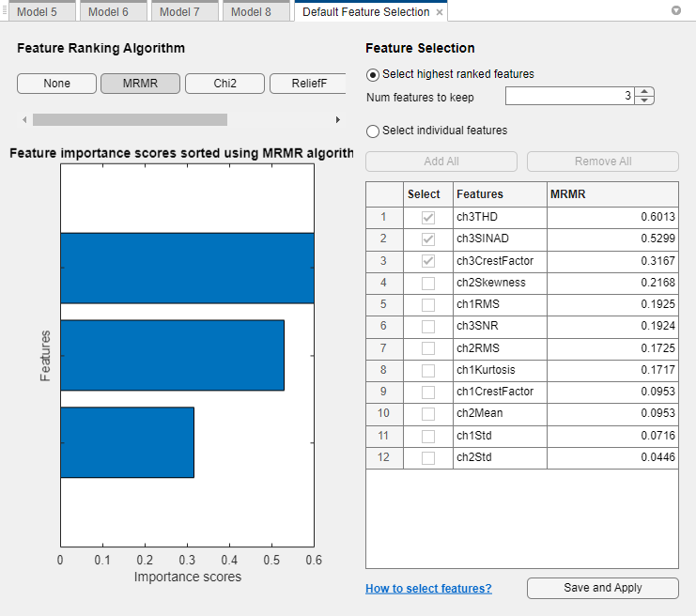Choose Select highest ranked features option
The height and width of the screenshot is (616, 696).
click(374, 74)
